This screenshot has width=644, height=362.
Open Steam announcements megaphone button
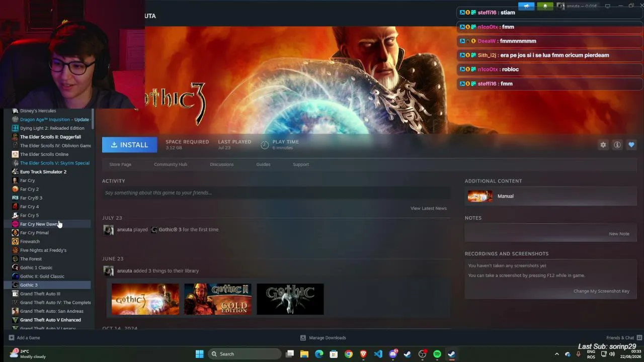click(526, 6)
